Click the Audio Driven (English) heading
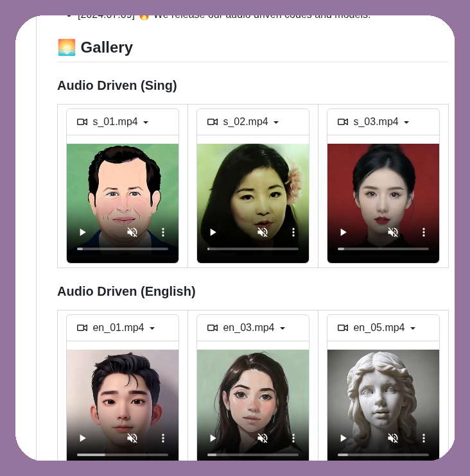470x476 pixels. point(126,291)
